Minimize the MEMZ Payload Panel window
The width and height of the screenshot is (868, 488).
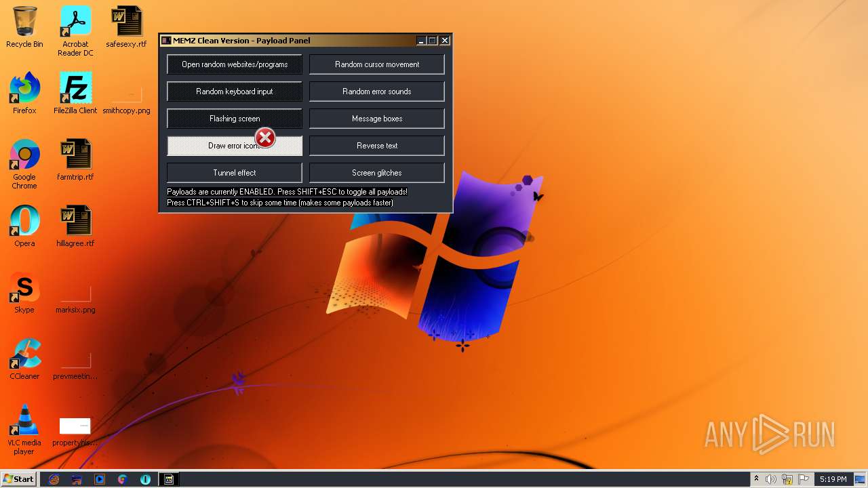point(421,41)
